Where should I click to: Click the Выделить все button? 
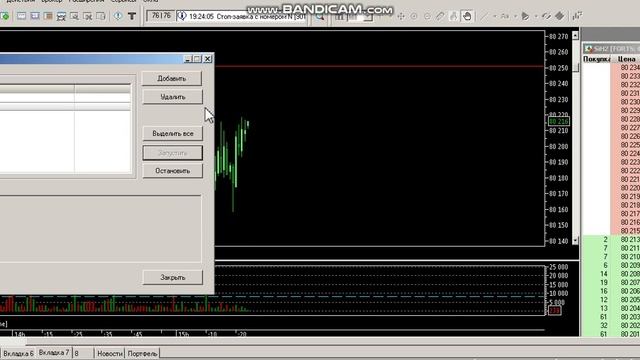pos(173,133)
